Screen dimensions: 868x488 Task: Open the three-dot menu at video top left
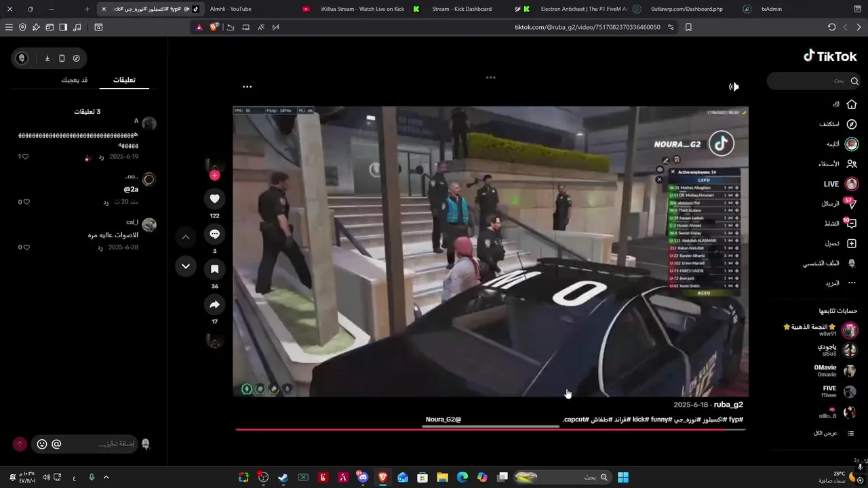tap(248, 87)
